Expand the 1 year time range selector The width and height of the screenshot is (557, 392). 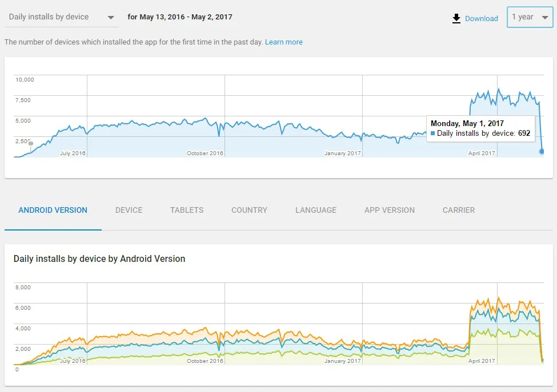click(x=530, y=17)
